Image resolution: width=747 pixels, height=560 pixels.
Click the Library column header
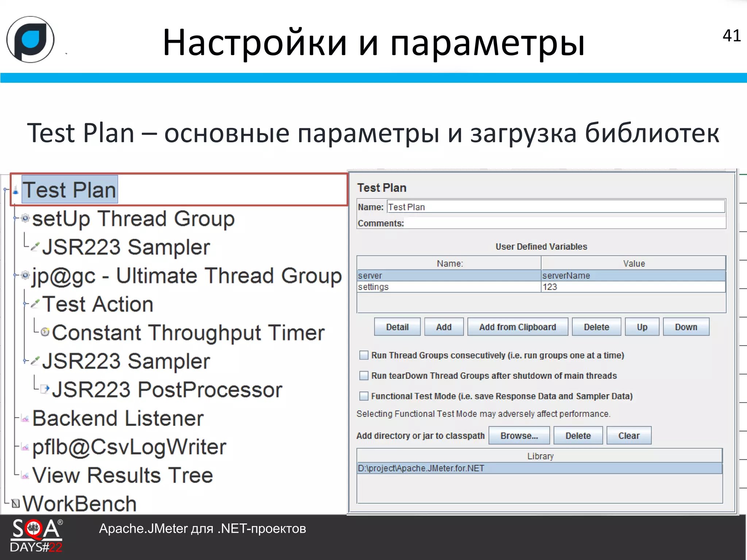(x=540, y=456)
